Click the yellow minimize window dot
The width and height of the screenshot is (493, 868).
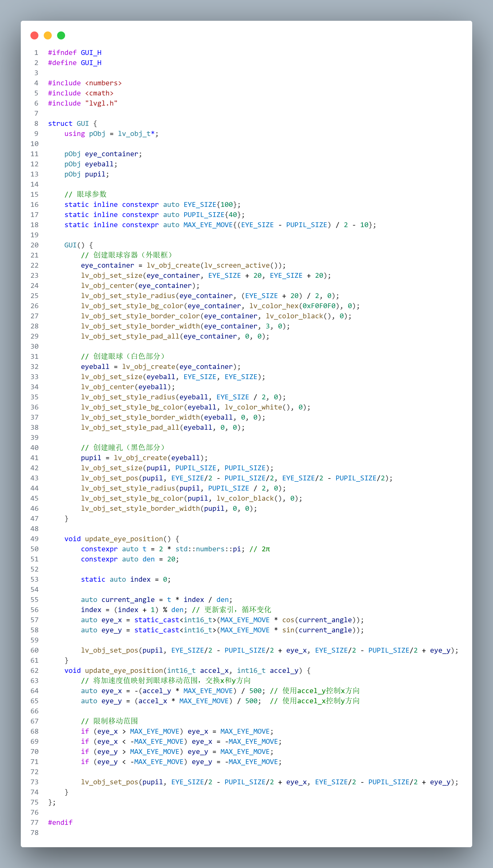pyautogui.click(x=48, y=35)
